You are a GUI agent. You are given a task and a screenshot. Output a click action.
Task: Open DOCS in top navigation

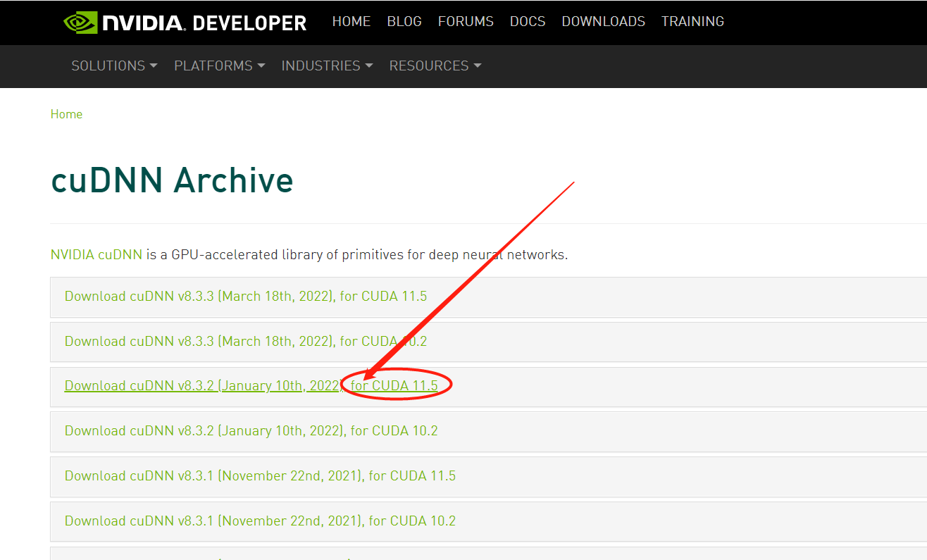(528, 22)
